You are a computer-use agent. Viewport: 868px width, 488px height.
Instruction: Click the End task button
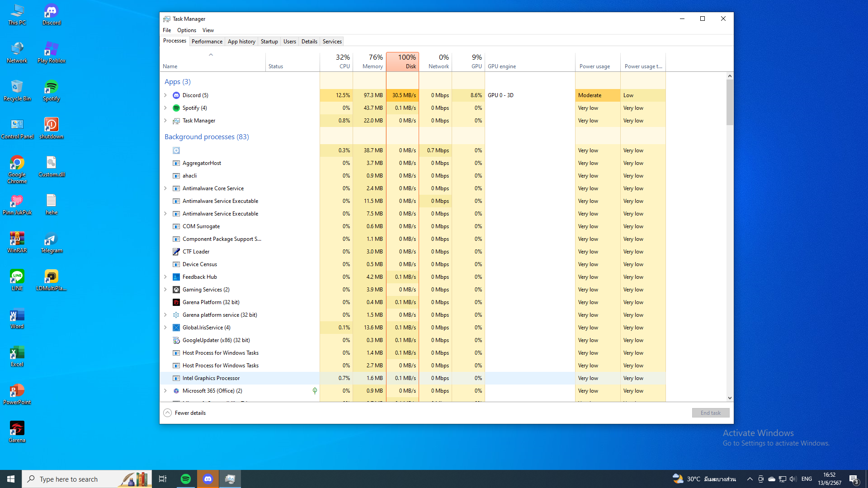(710, 413)
